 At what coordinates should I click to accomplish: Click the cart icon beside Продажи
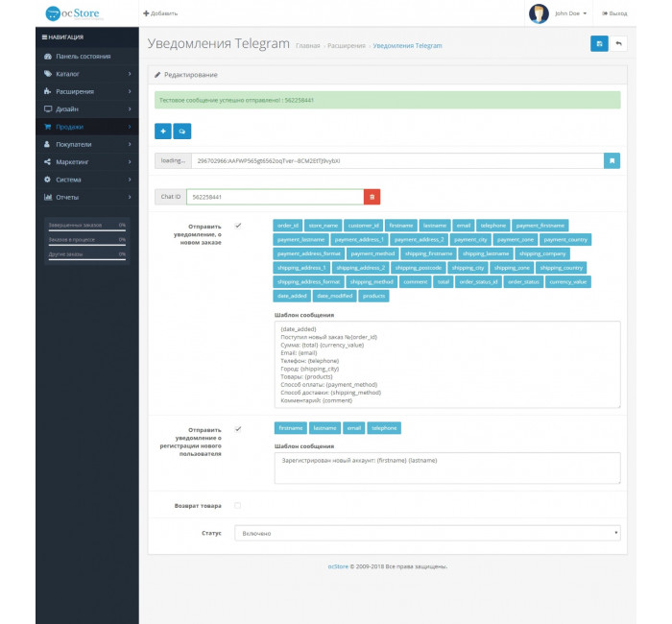pos(48,127)
